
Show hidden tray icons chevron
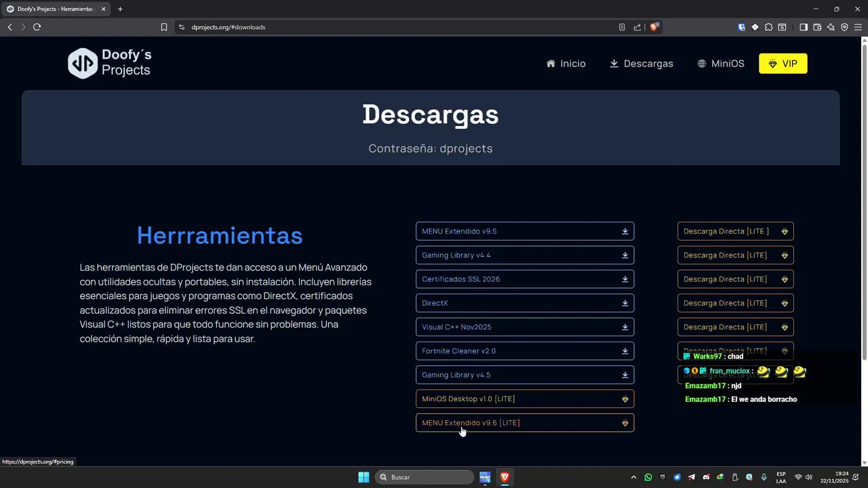click(x=634, y=477)
